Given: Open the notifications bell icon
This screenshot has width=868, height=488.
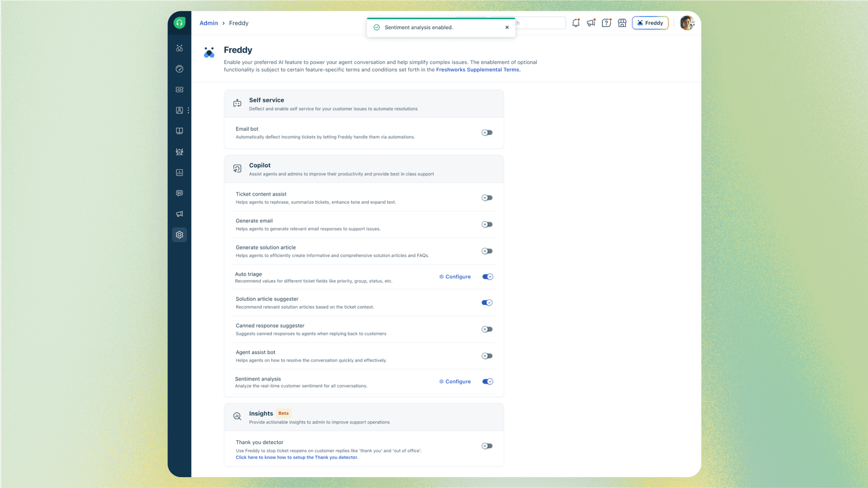Looking at the screenshot, I should point(576,23).
